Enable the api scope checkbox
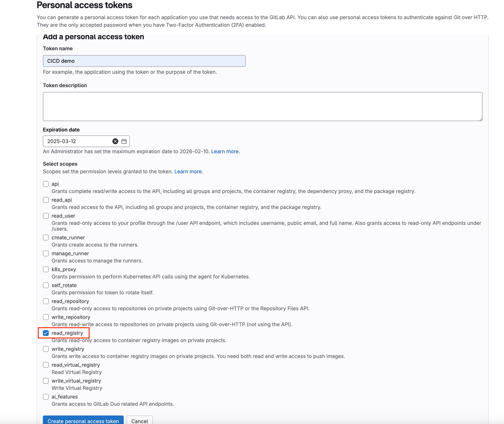This screenshot has width=504, height=424. 46,184
